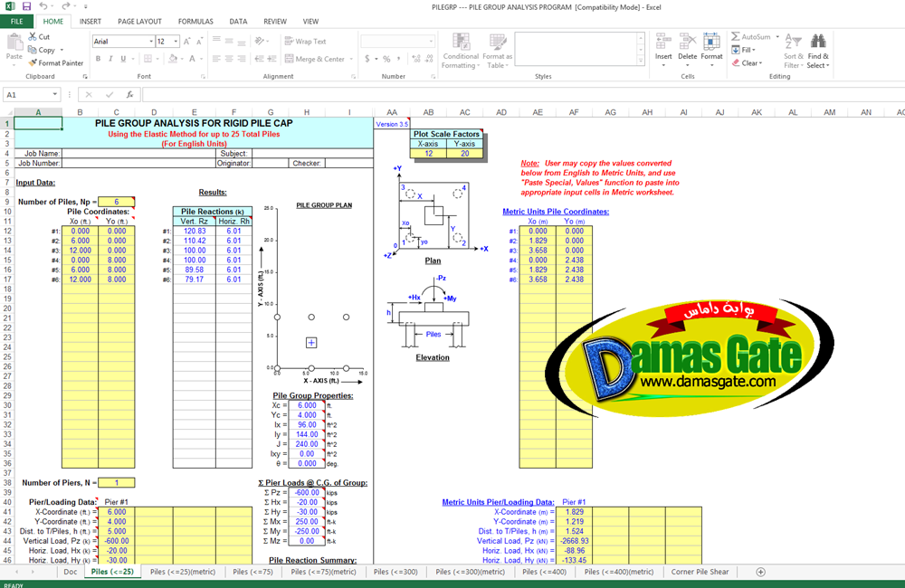905x588 pixels.
Task: Switch to PAGE LAYOUT tab
Action: pyautogui.click(x=139, y=22)
